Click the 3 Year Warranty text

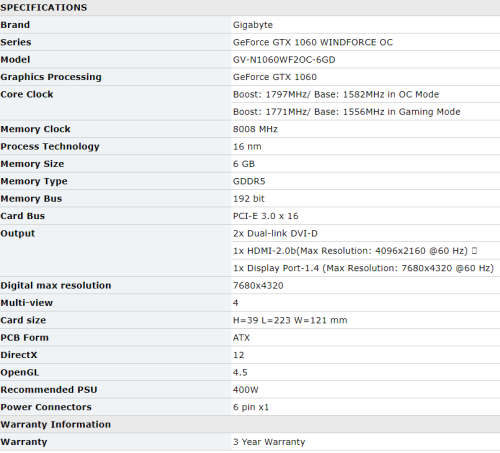coord(269,442)
